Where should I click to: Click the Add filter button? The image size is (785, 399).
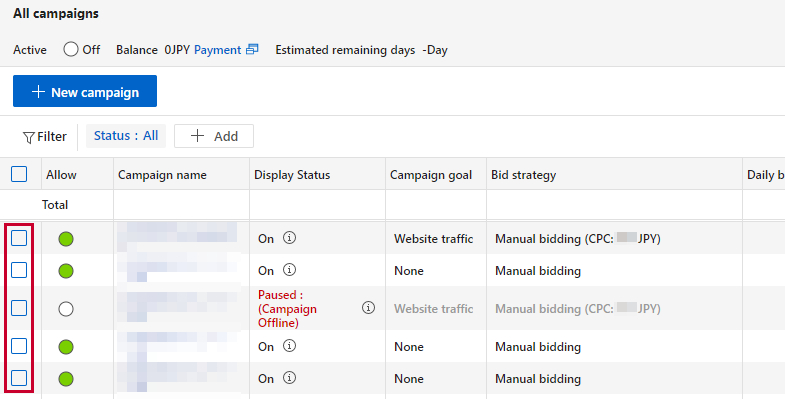(214, 136)
